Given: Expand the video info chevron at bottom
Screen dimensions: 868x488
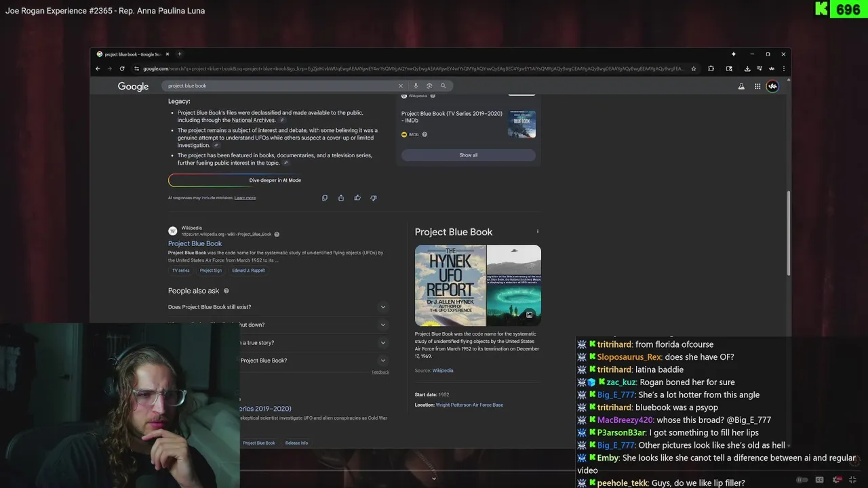Looking at the screenshot, I should tap(434, 479).
